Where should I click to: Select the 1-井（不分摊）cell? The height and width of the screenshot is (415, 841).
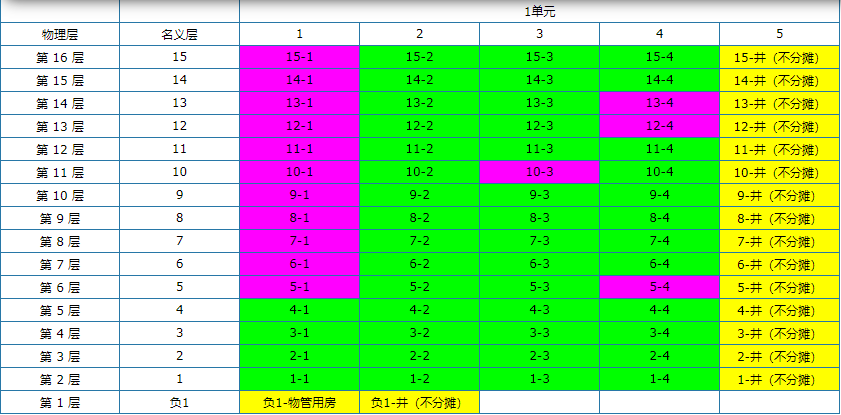pyautogui.click(x=779, y=379)
